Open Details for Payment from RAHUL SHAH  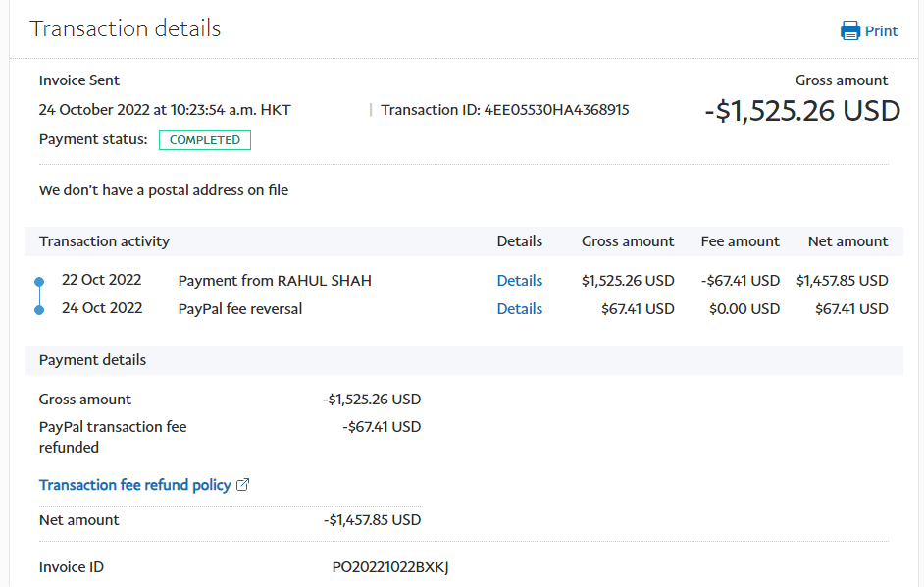pos(519,281)
